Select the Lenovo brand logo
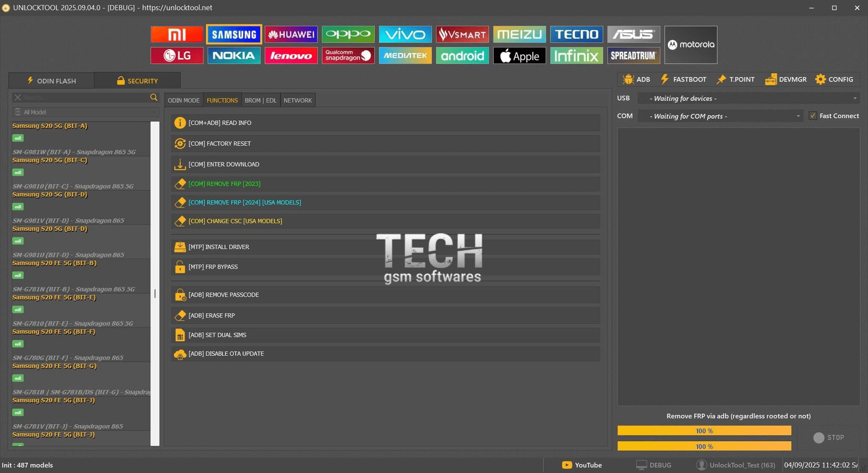Image resolution: width=868 pixels, height=473 pixels. point(291,56)
